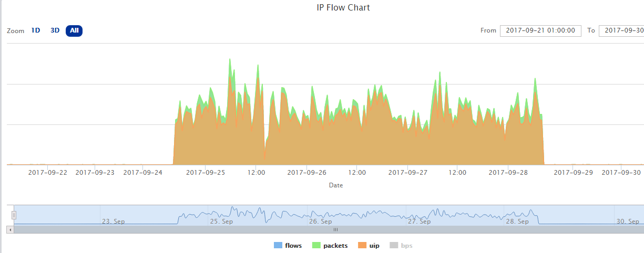Select the All zoom range
Image resolution: width=644 pixels, height=253 pixels.
(x=74, y=30)
